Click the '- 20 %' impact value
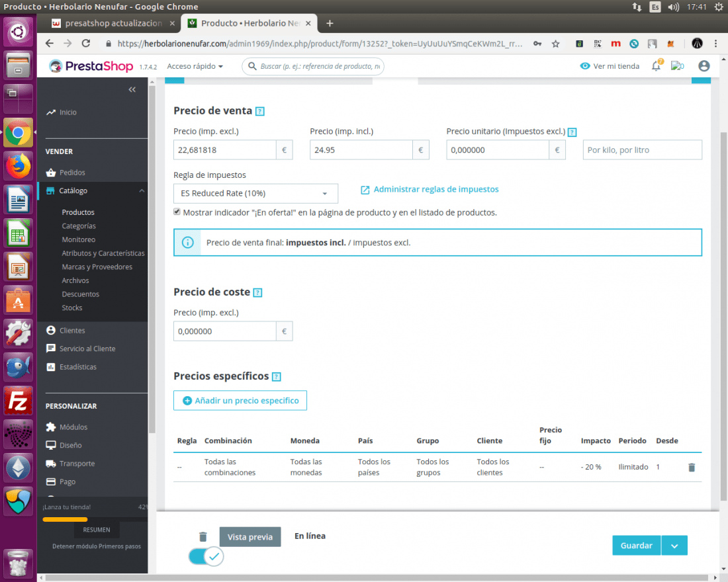 [x=590, y=468]
